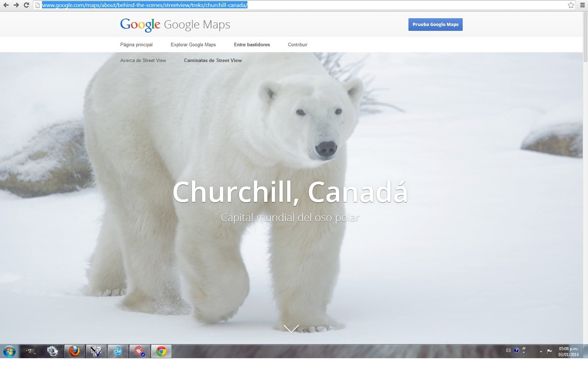The width and height of the screenshot is (588, 368).
Task: Go to Explorar Google Maps
Action: [x=193, y=45]
